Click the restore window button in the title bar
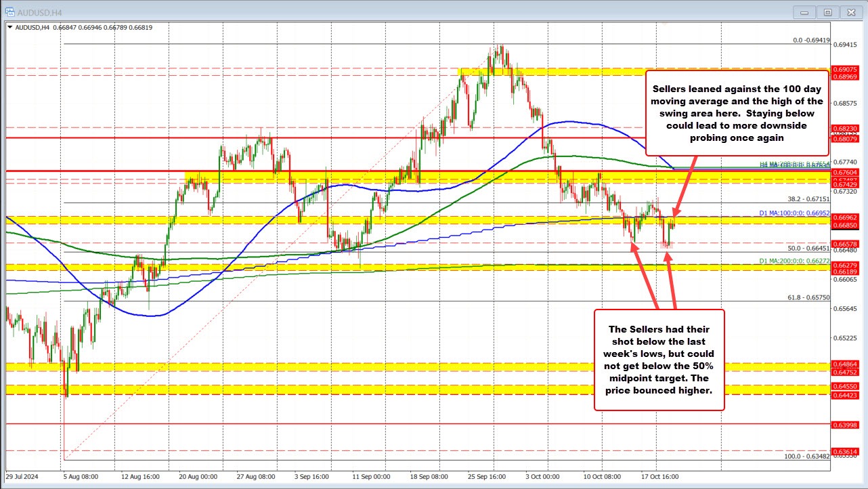Viewport: 868px width, 489px height. point(827,12)
